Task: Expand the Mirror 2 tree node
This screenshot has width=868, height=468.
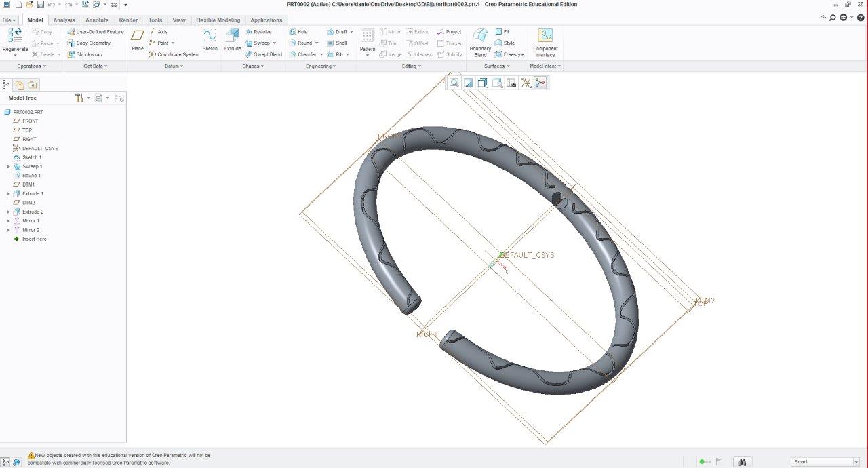Action: pyautogui.click(x=9, y=230)
